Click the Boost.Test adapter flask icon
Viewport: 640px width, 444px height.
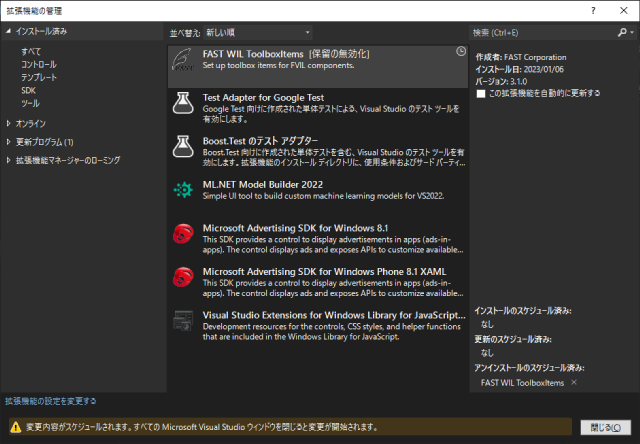pyautogui.click(x=183, y=147)
